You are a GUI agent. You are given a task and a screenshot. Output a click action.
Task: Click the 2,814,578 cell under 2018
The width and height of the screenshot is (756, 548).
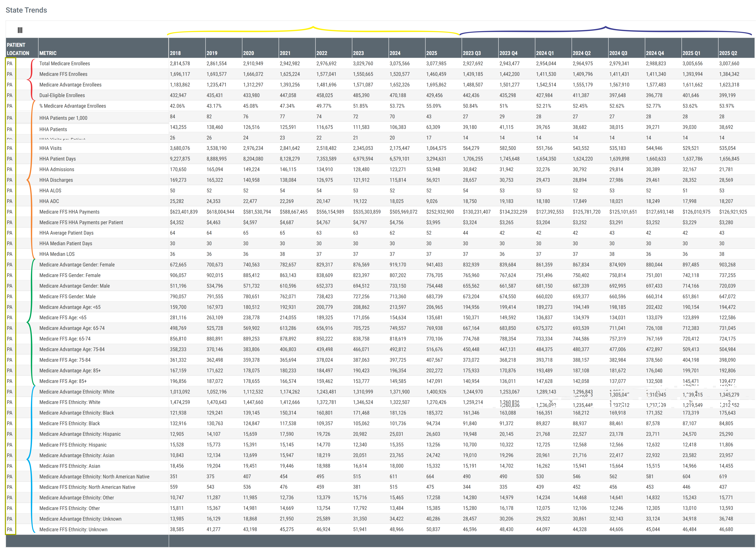pyautogui.click(x=180, y=63)
